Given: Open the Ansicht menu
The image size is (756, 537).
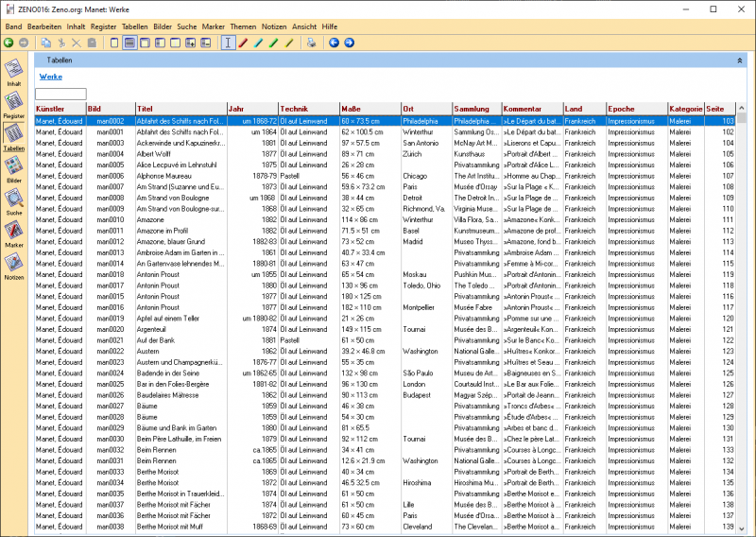Looking at the screenshot, I should click(x=304, y=27).
